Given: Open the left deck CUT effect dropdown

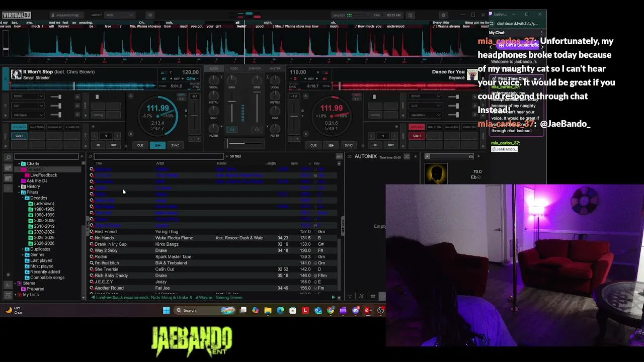Looking at the screenshot, I should 41,106.
